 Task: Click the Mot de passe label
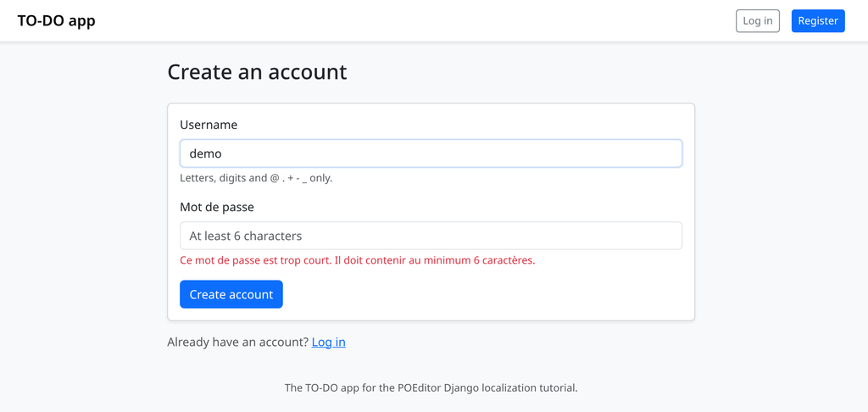217,208
